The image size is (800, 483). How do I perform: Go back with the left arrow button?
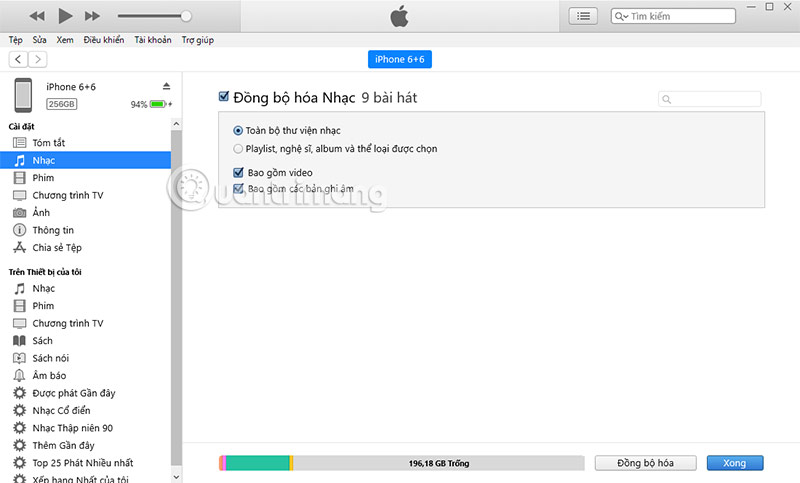click(18, 59)
